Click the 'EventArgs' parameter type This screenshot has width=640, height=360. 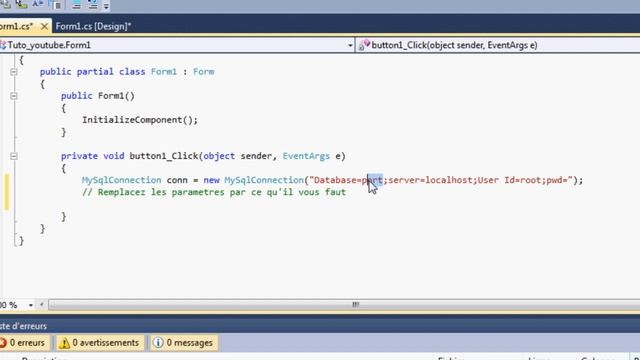tap(306, 156)
